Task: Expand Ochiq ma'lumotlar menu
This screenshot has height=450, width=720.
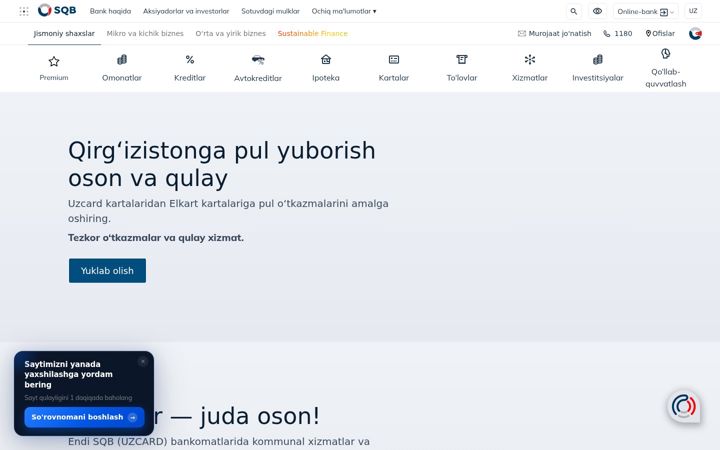Action: coord(343,11)
